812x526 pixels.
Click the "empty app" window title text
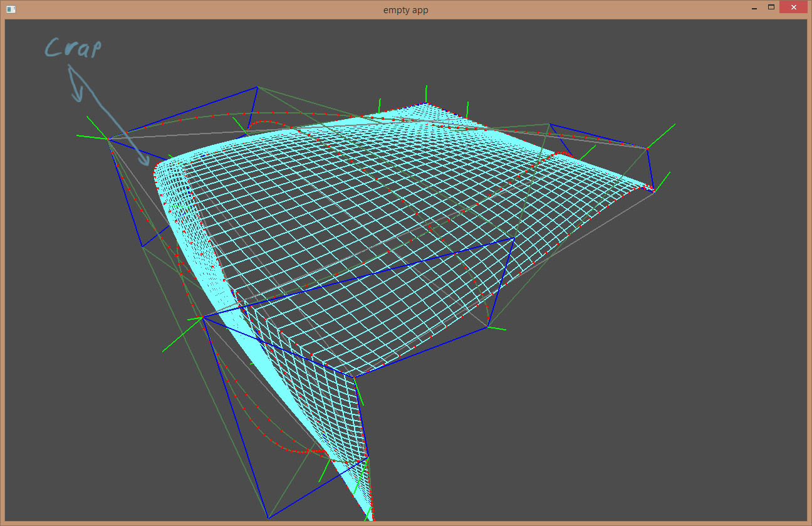[x=405, y=10]
